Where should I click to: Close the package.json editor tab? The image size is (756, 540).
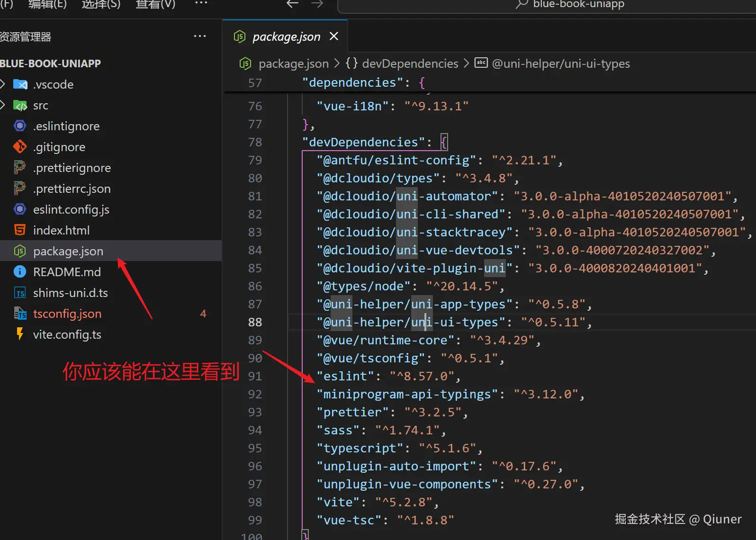click(334, 36)
